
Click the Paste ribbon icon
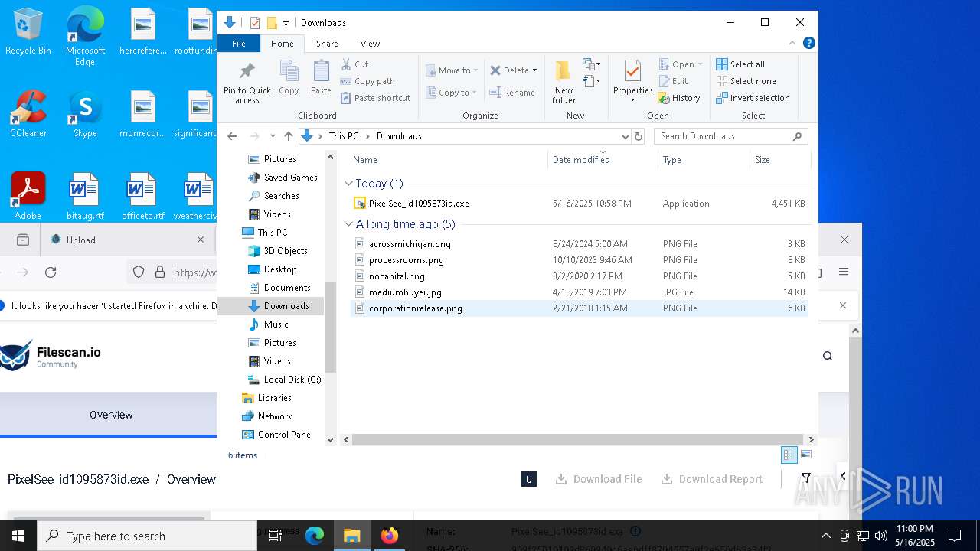click(321, 77)
